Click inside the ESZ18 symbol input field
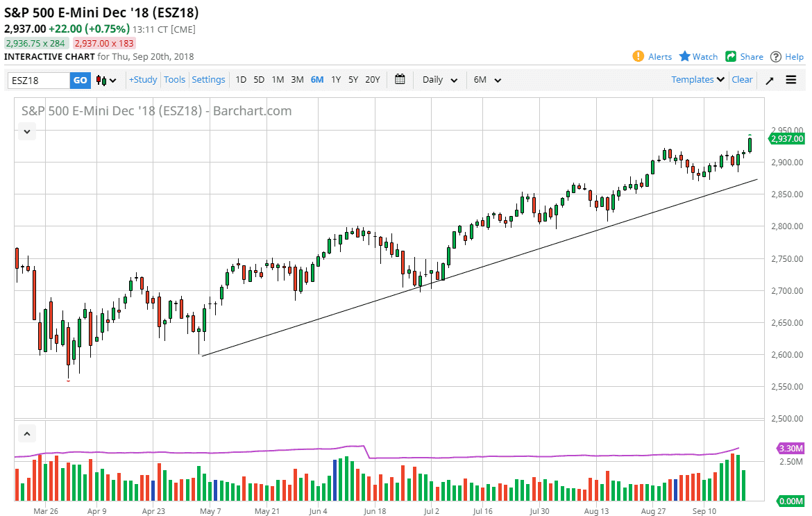The image size is (812, 516). [38, 79]
